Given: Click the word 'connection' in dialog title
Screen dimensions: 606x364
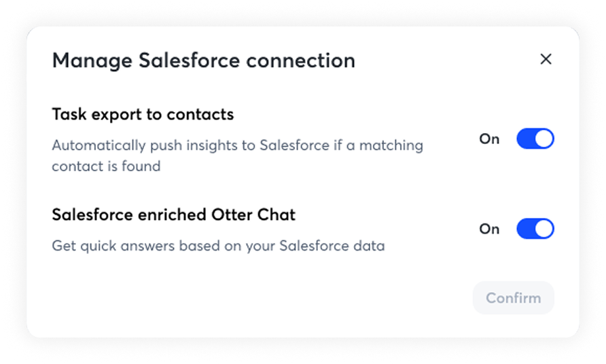Looking at the screenshot, I should (300, 60).
